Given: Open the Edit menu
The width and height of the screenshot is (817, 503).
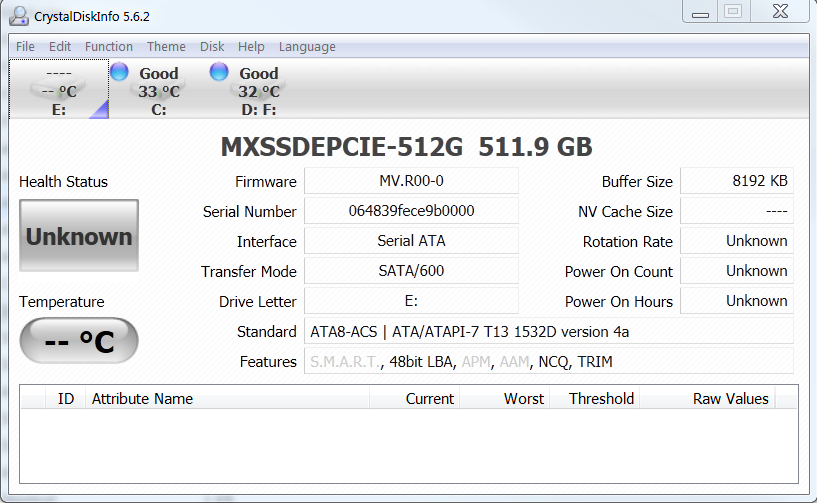Looking at the screenshot, I should pyautogui.click(x=60, y=47).
